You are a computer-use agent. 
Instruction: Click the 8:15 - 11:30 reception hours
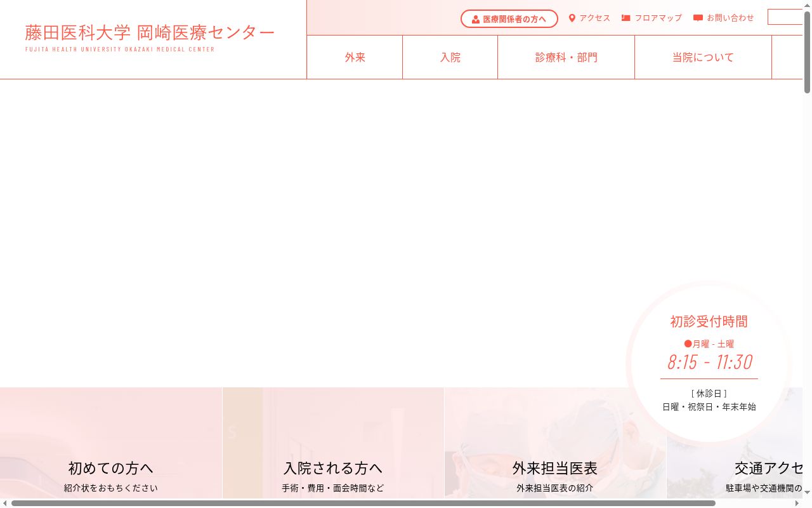(709, 362)
